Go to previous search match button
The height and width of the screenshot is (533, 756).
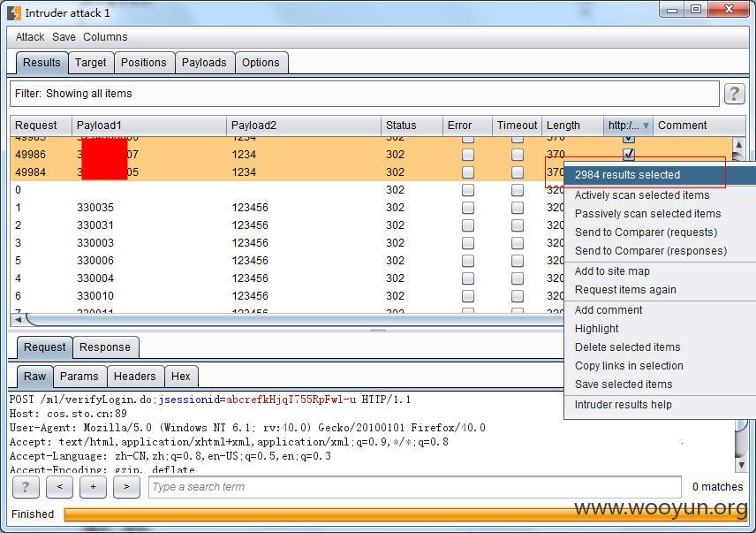tap(59, 487)
